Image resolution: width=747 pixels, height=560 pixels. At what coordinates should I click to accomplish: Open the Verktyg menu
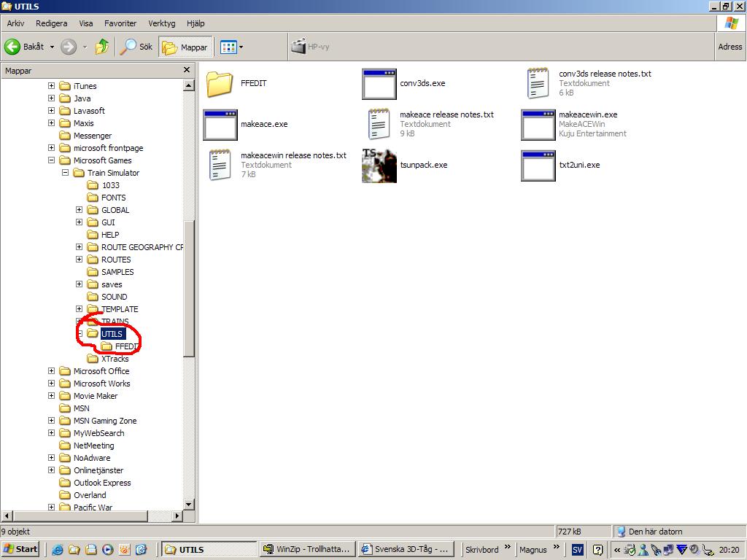[x=161, y=23]
